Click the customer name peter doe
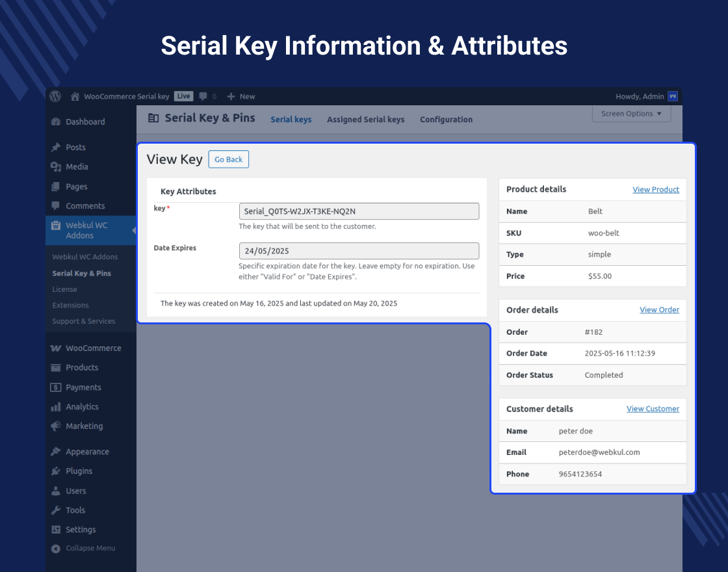 576,431
